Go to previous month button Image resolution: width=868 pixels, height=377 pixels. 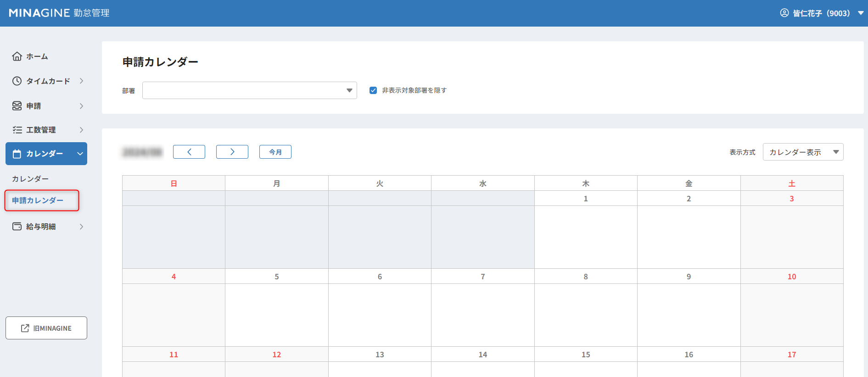click(189, 152)
